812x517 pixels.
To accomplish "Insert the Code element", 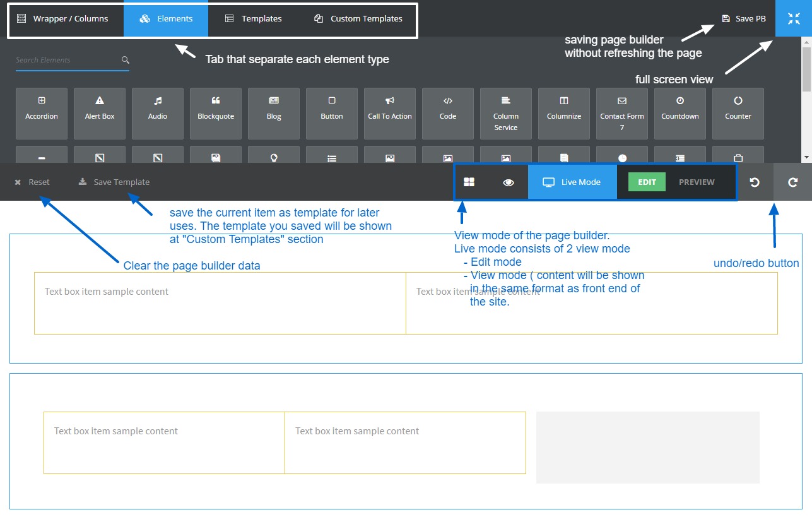I will coord(448,114).
